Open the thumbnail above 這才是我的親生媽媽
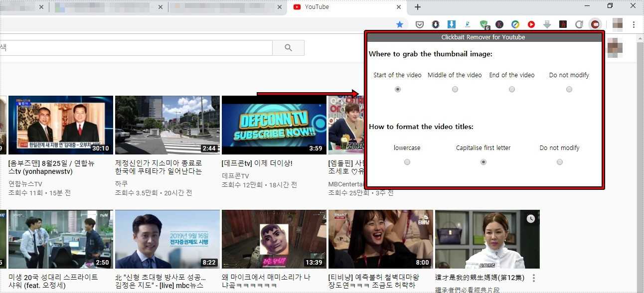The image size is (644, 293). pos(487,239)
